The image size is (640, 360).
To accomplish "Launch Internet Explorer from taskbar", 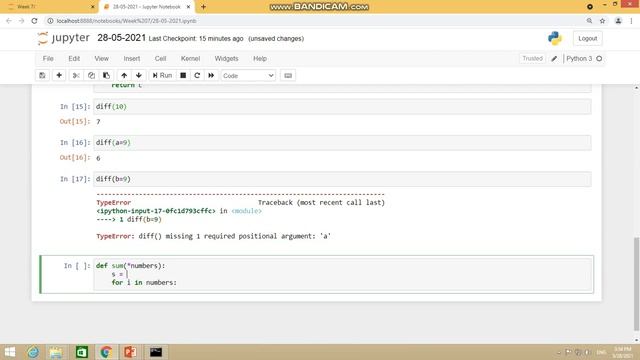I will point(33,352).
